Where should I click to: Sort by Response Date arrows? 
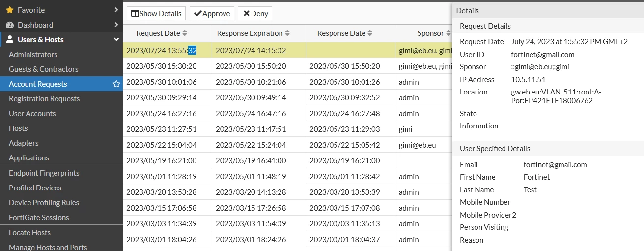[370, 33]
